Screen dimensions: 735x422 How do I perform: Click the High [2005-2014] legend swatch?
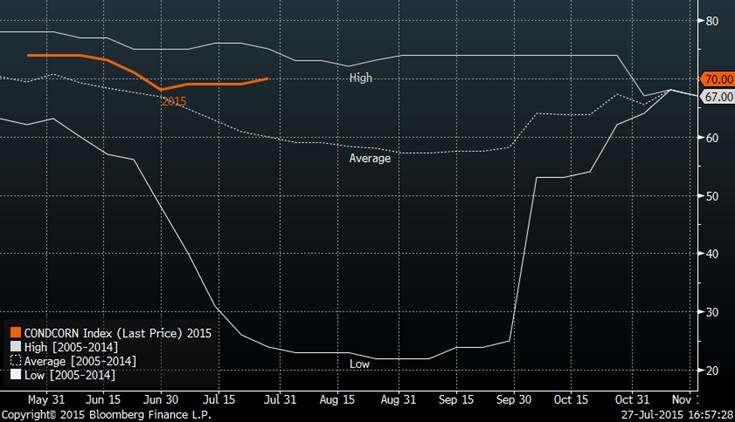click(15, 346)
